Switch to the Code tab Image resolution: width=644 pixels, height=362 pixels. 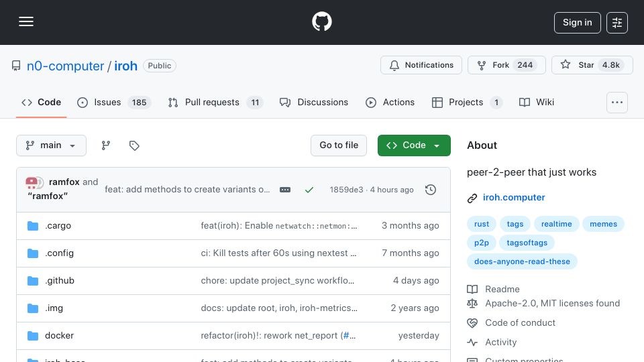coord(41,102)
